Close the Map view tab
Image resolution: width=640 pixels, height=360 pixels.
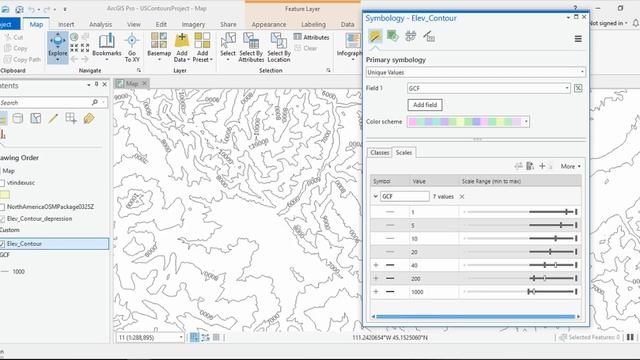pos(144,83)
